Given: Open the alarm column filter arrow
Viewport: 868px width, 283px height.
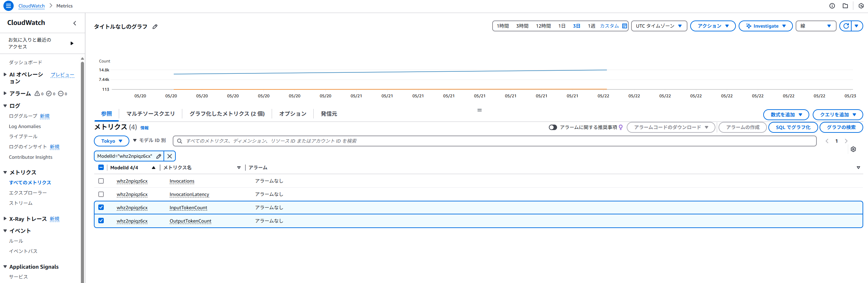Looking at the screenshot, I should pos(858,168).
